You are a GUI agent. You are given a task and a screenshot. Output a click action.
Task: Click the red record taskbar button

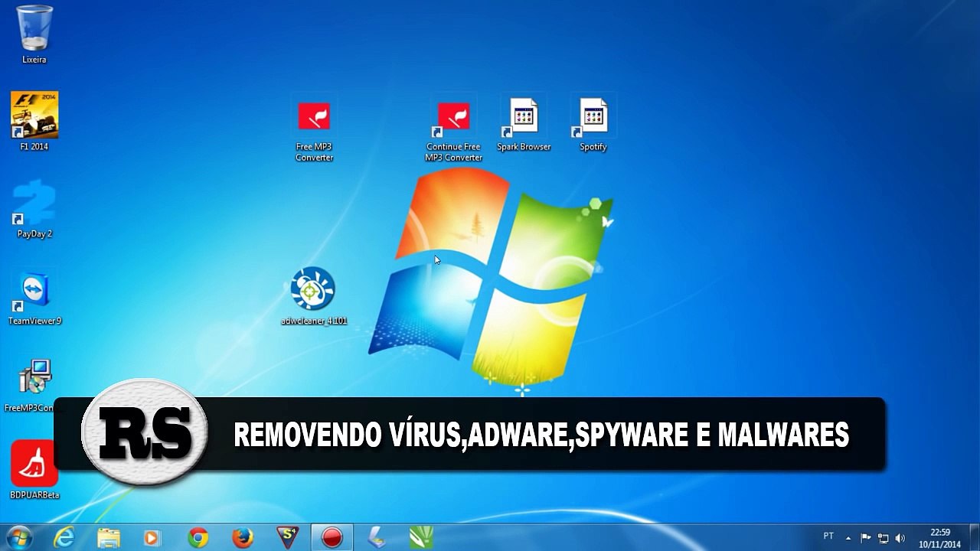332,538
